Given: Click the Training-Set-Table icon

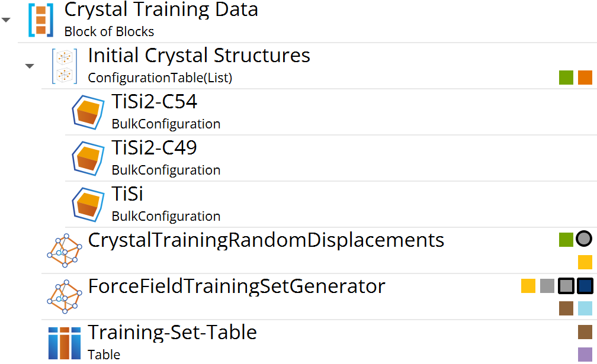Looking at the screenshot, I should coord(64,343).
